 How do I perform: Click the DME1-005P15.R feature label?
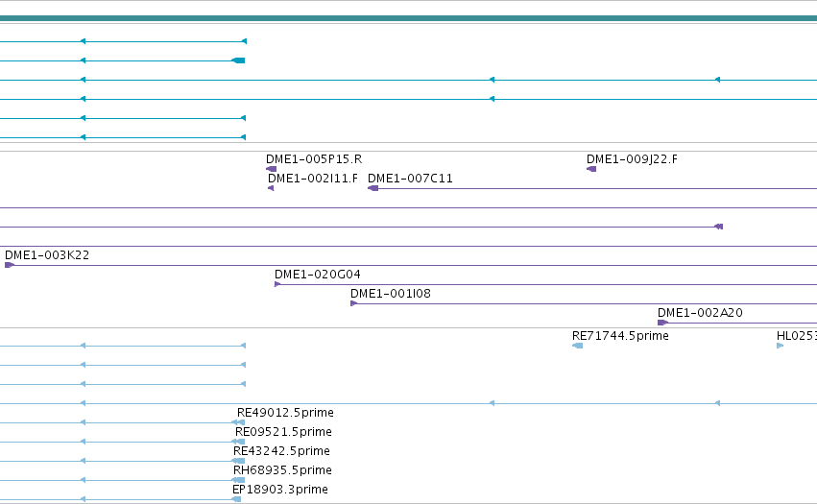click(x=314, y=159)
